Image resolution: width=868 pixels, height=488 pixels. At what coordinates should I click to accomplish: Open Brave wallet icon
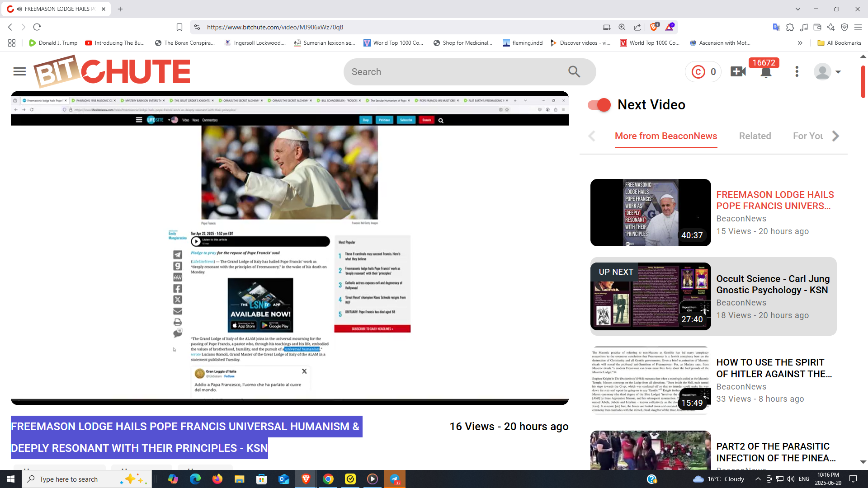coord(817,27)
